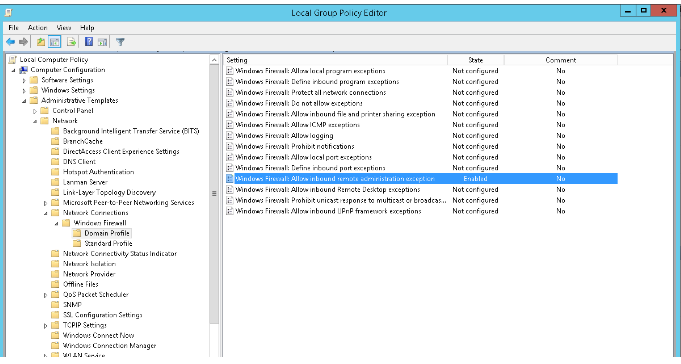
Task: Select 'Protect all network connections' setting
Action: point(311,93)
